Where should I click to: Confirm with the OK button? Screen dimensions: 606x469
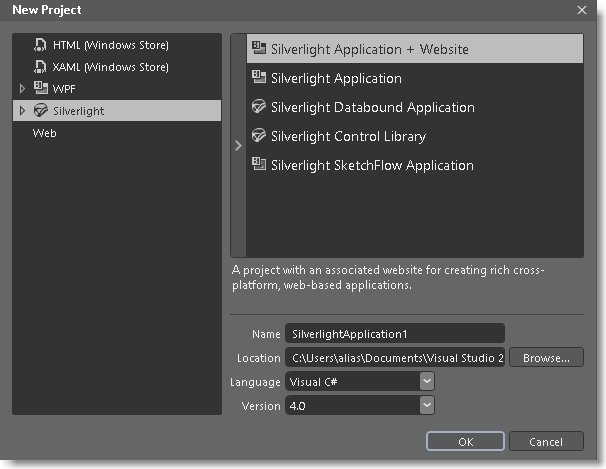pos(465,442)
